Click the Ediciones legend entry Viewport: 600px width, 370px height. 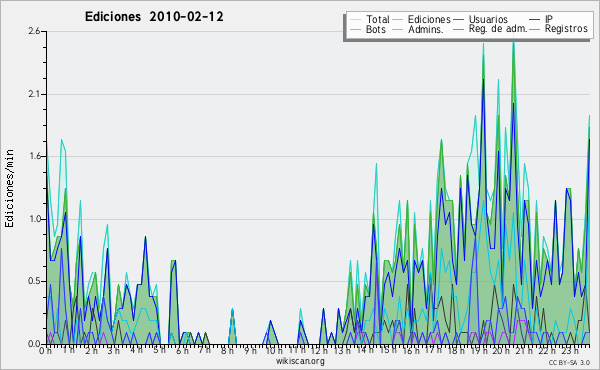422,19
